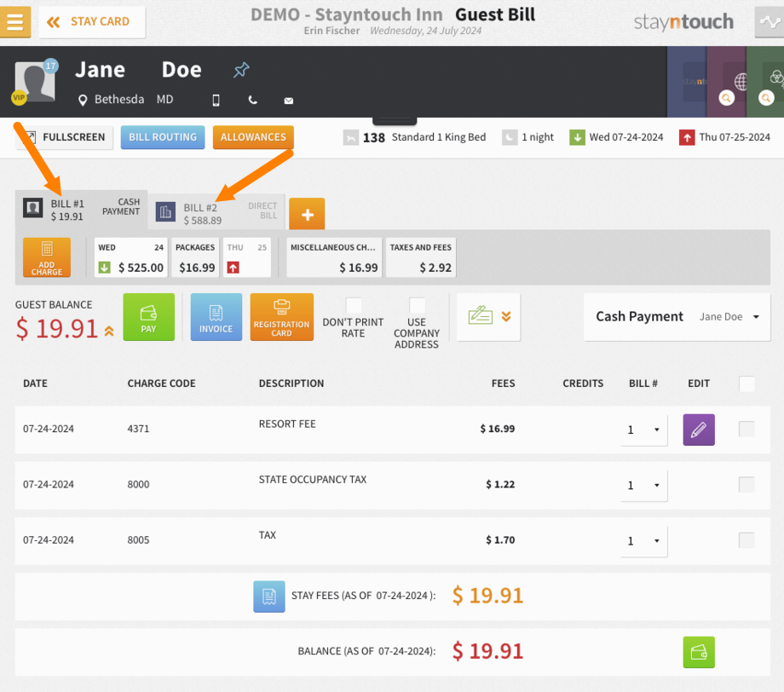This screenshot has height=692, width=784.
Task: Expand the guest balance chevron
Action: click(109, 331)
